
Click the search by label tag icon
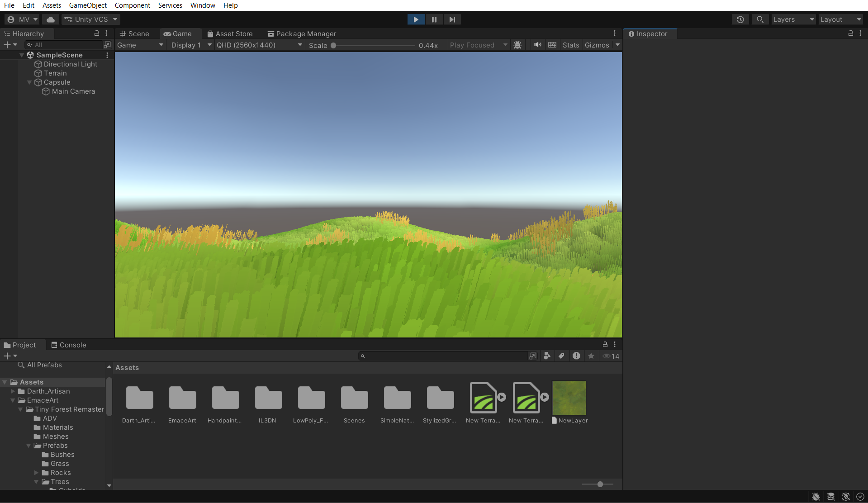(x=561, y=356)
